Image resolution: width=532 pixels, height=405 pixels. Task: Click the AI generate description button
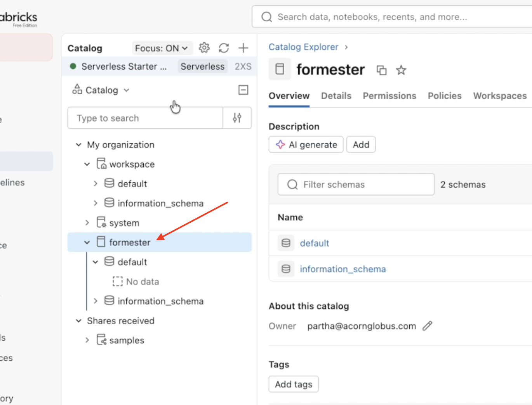pos(306,145)
